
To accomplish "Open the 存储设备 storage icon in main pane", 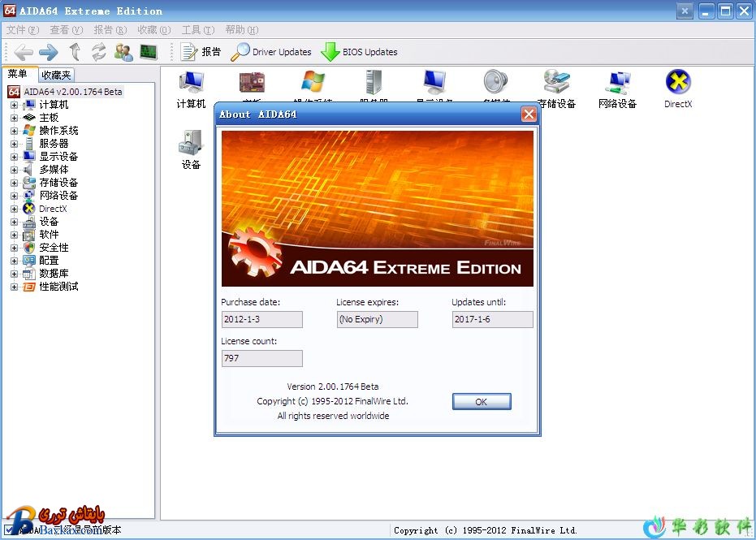I will pyautogui.click(x=556, y=89).
